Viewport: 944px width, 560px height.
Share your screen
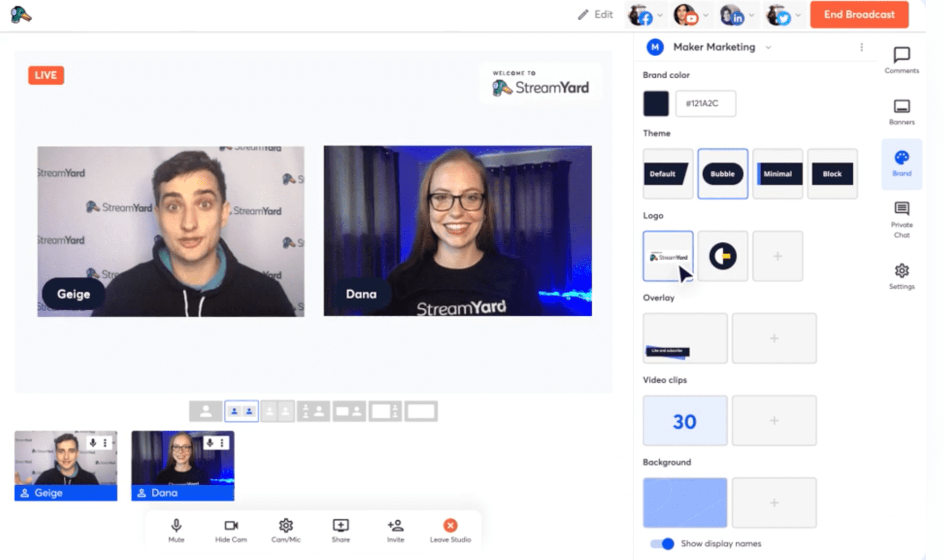pyautogui.click(x=340, y=531)
